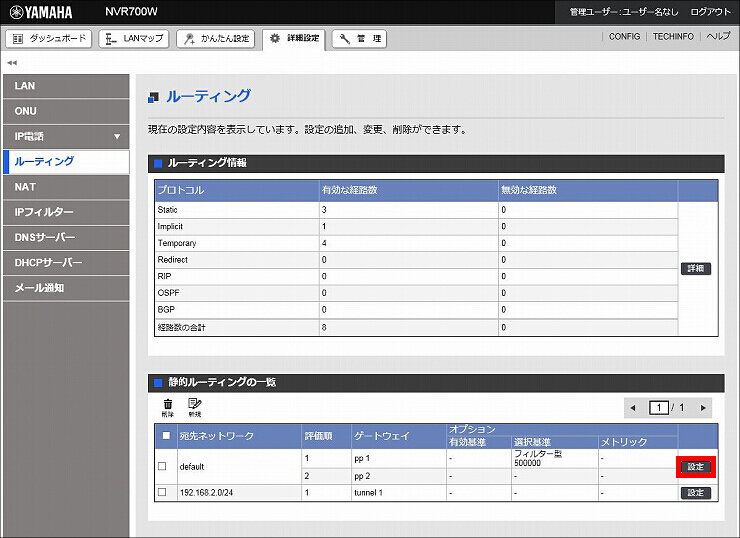The image size is (740, 538).
Task: Click the pp 1 gateway cell
Action: [x=399, y=458]
